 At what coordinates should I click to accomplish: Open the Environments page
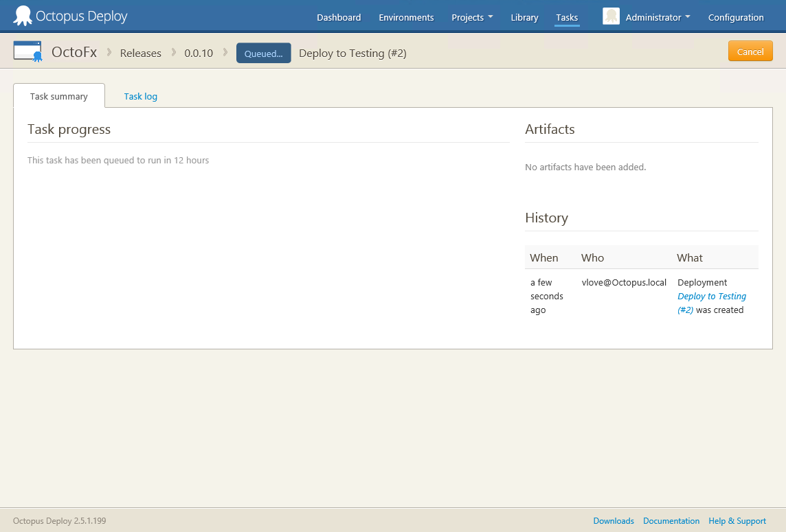coord(406,18)
